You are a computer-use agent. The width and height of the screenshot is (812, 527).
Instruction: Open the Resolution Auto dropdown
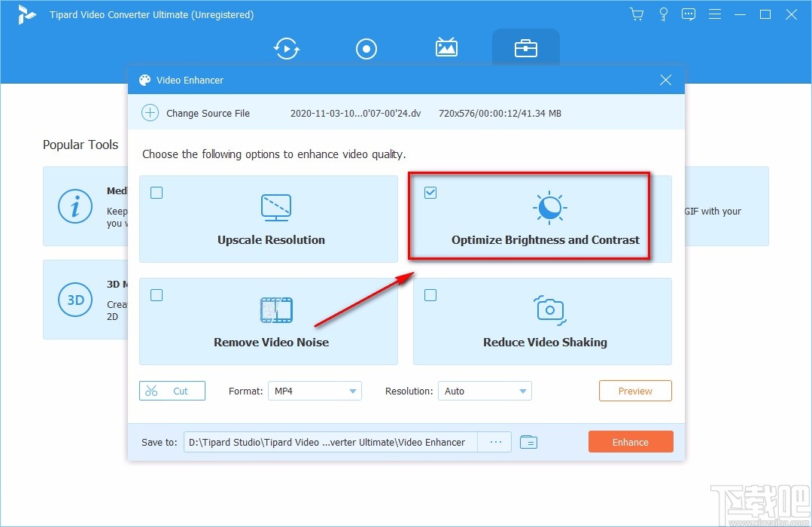click(485, 391)
